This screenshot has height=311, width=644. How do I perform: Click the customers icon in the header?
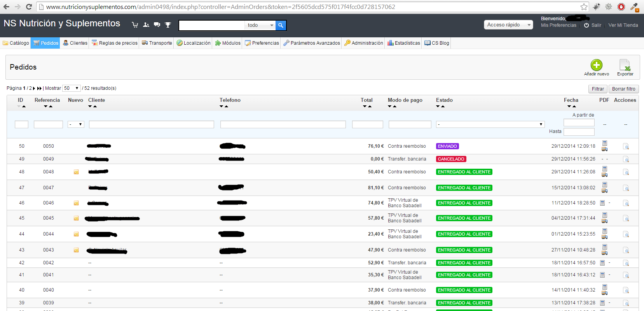(146, 25)
